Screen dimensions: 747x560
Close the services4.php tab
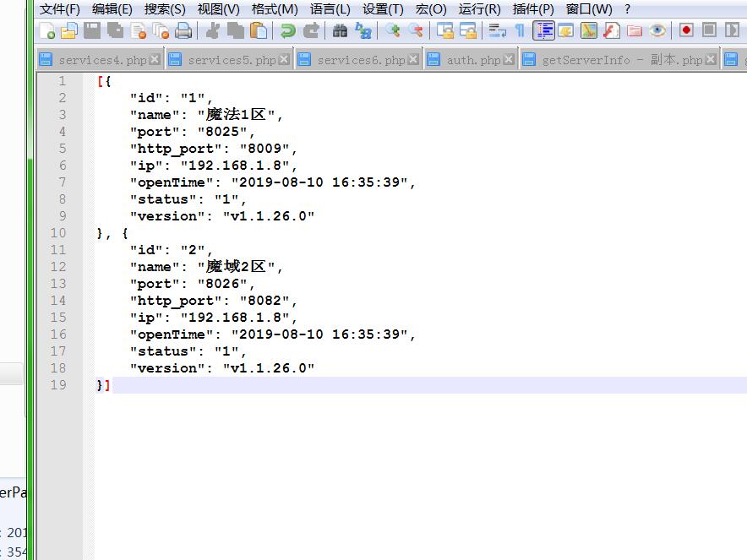[155, 60]
